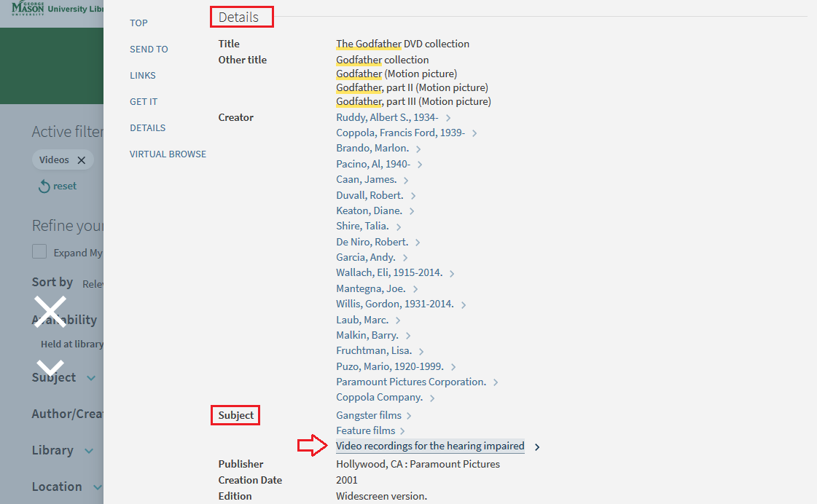Open the Sort by dropdown

[x=91, y=283]
